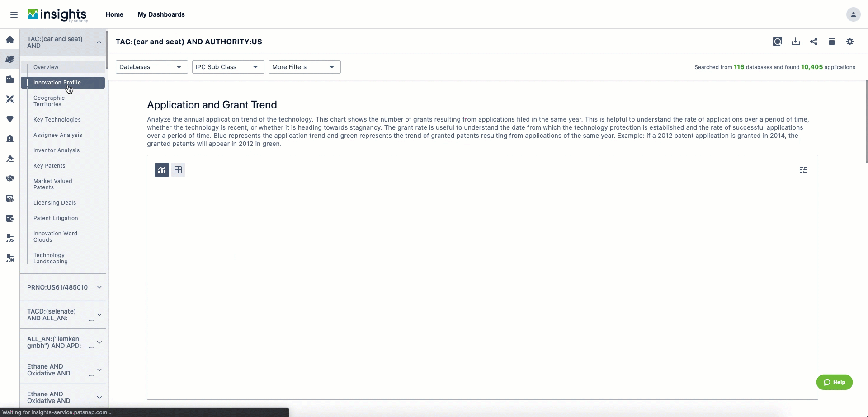Open the chart filter options icon

coord(803,169)
